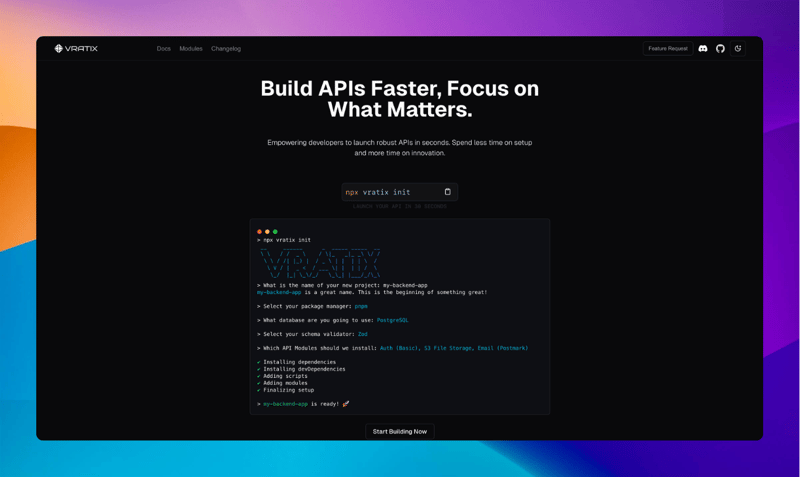Click the npx vratix init command box

click(390, 192)
